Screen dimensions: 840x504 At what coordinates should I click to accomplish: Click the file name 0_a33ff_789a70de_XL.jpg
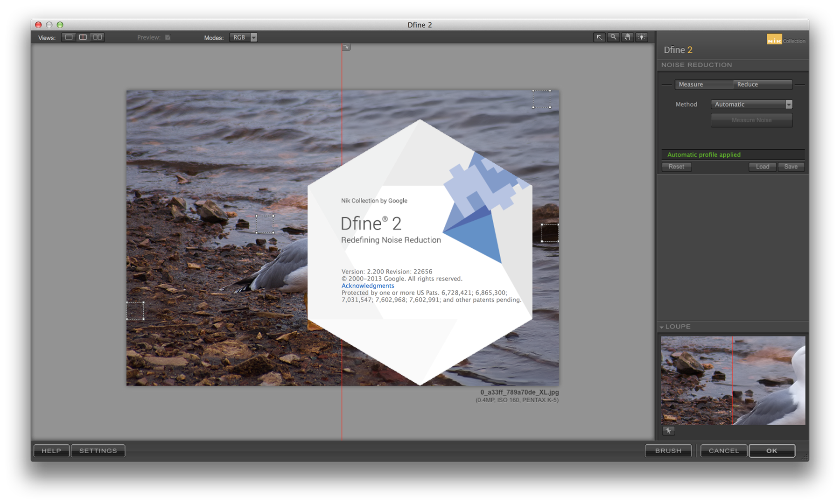point(519,392)
